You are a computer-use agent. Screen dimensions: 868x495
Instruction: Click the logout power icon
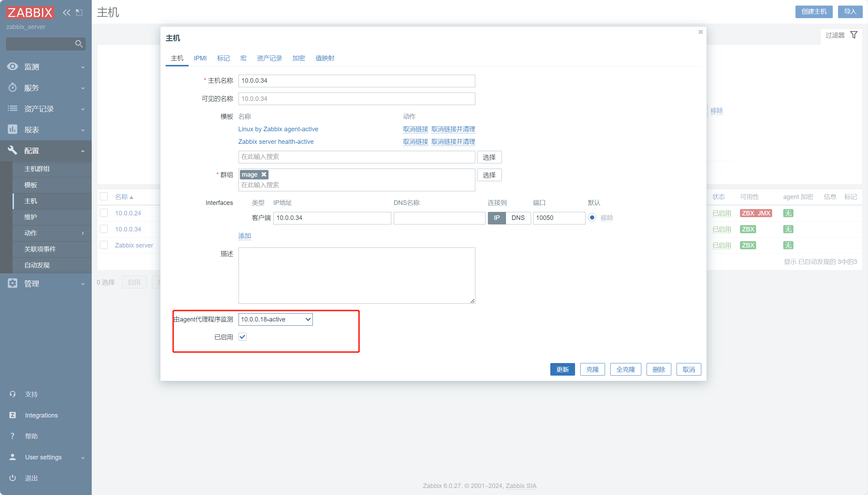[13, 478]
